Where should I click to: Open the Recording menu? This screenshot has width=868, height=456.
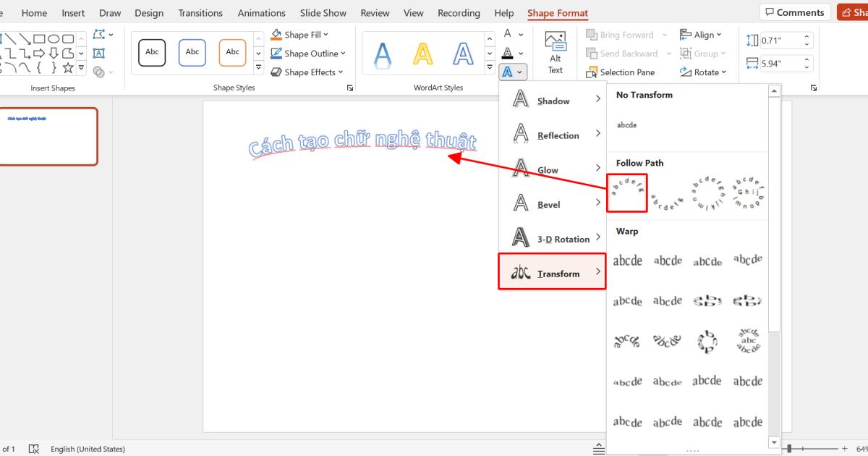point(458,12)
